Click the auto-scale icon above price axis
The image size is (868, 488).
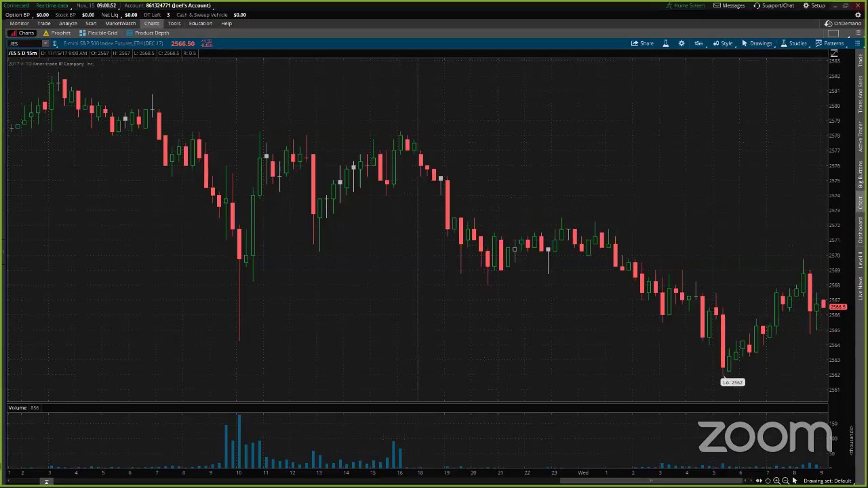834,54
